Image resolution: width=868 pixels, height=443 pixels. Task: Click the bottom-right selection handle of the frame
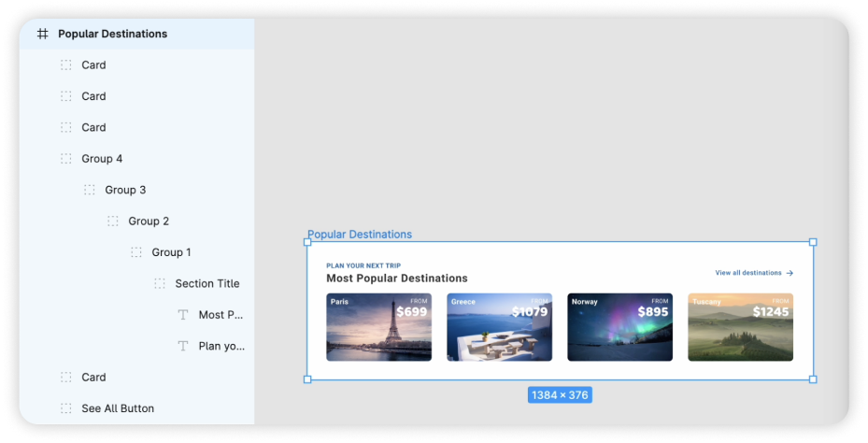click(813, 379)
